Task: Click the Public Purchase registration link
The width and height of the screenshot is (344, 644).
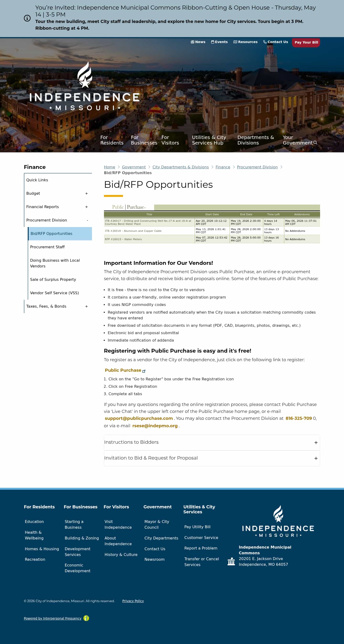Action: (x=123, y=370)
